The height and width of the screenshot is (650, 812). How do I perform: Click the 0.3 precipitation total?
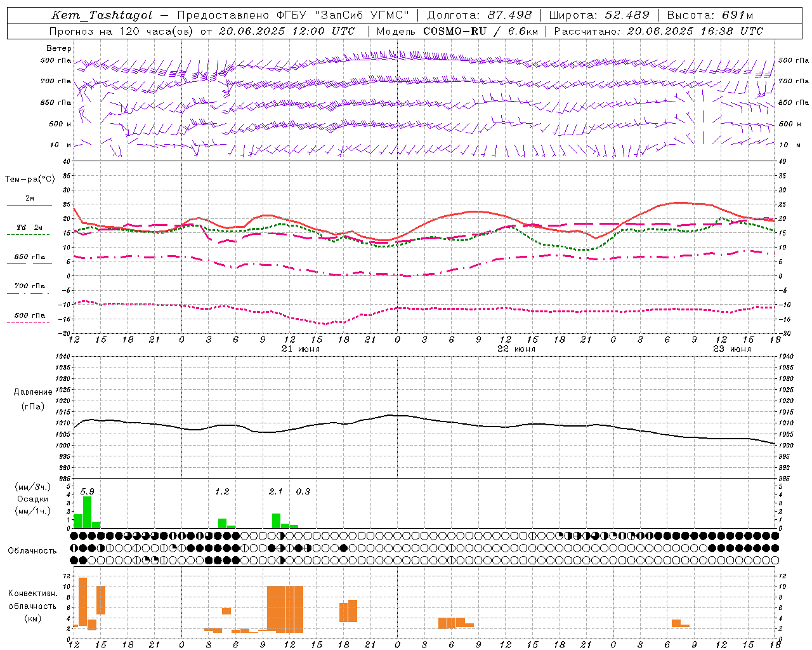[303, 491]
